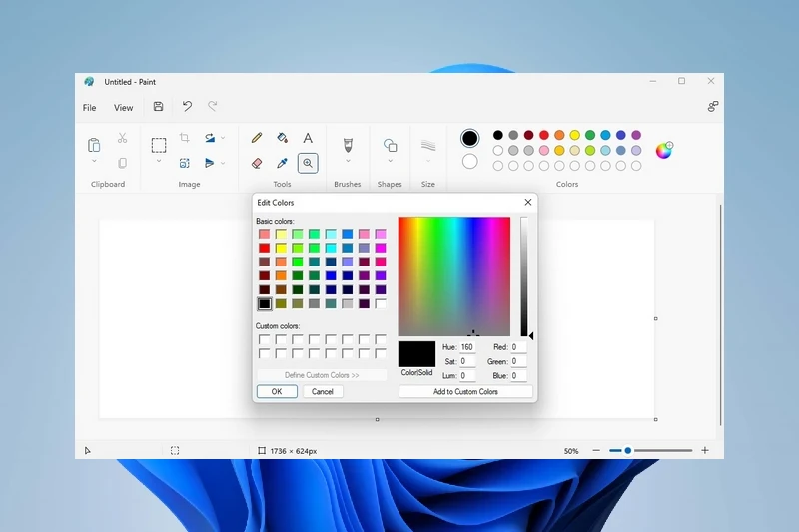Select the Color picker eyedropper tool
Viewport: 799px width, 532px height.
coord(282,163)
